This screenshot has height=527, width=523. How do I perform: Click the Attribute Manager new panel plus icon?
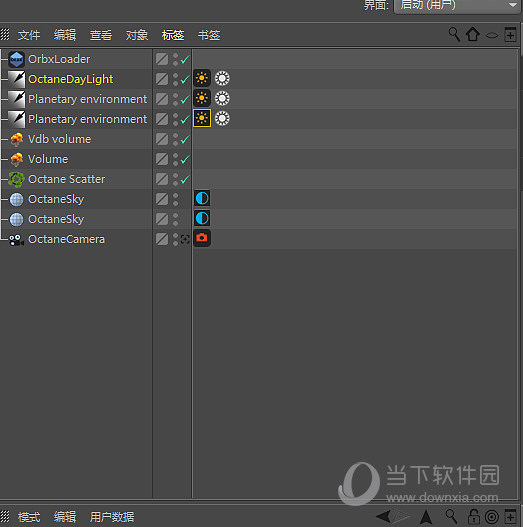(x=511, y=517)
